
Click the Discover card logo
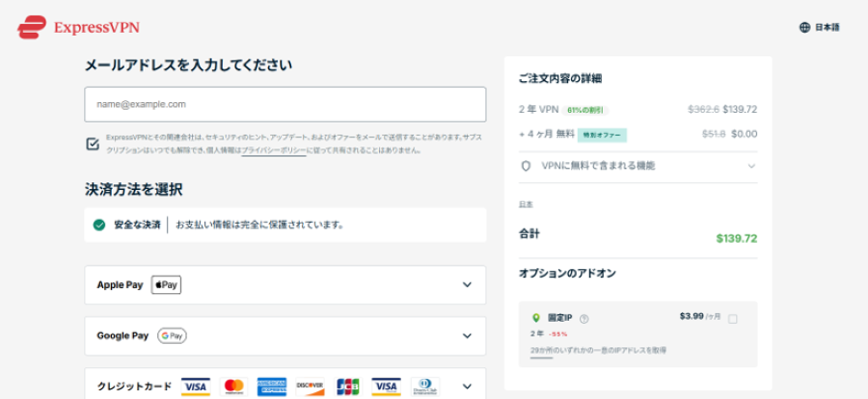click(x=310, y=386)
